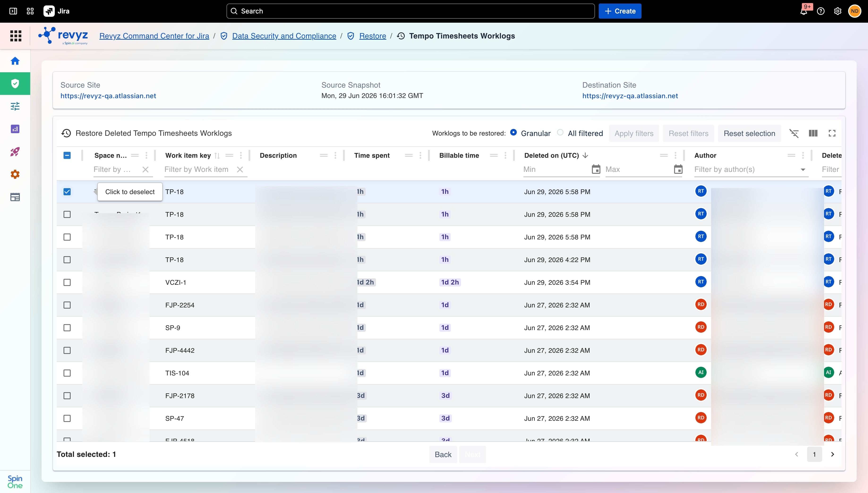Toggle full screen table icon

832,133
